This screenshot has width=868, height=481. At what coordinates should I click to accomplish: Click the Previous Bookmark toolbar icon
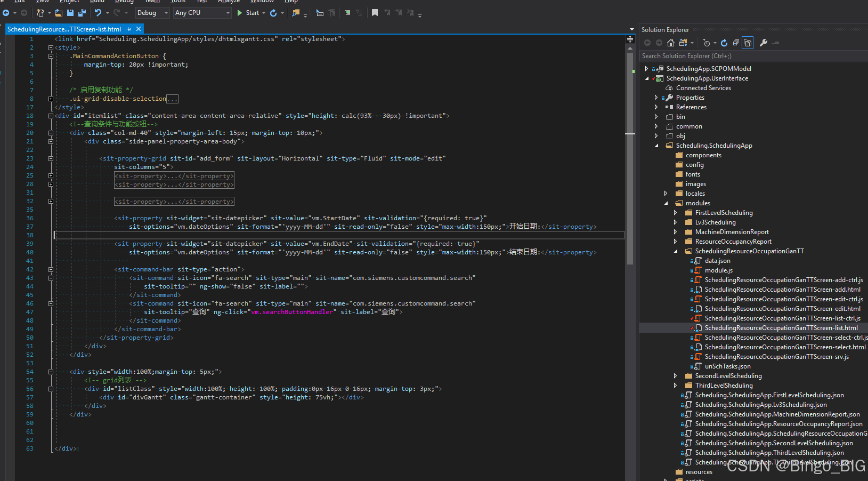point(387,13)
